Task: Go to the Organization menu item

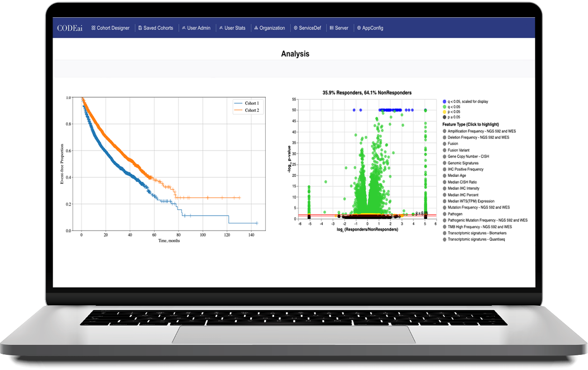Action: click(272, 28)
